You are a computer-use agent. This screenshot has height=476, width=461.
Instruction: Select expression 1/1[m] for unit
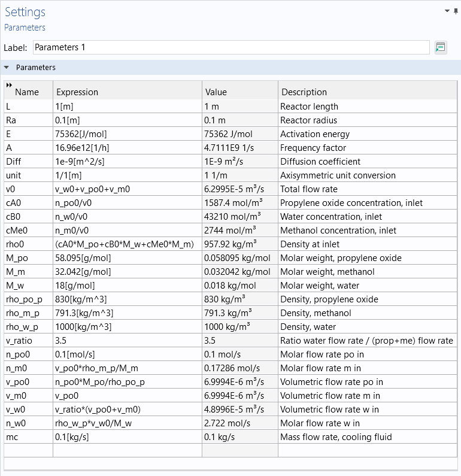pos(128,175)
